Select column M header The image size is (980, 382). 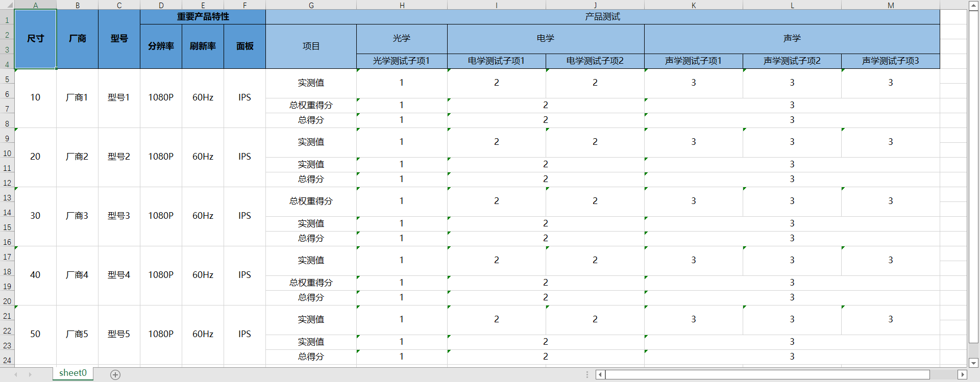pos(891,5)
